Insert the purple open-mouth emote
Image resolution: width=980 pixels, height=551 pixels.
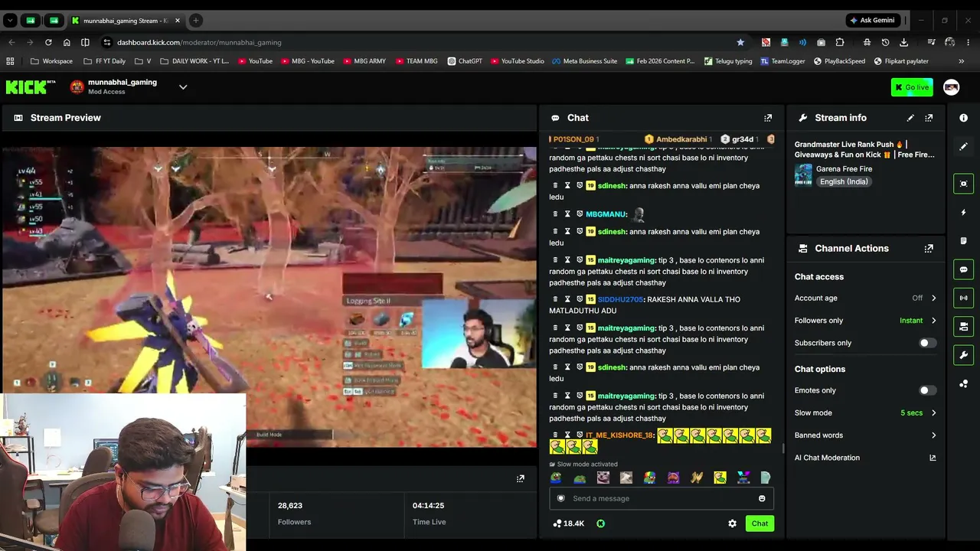[x=673, y=478]
